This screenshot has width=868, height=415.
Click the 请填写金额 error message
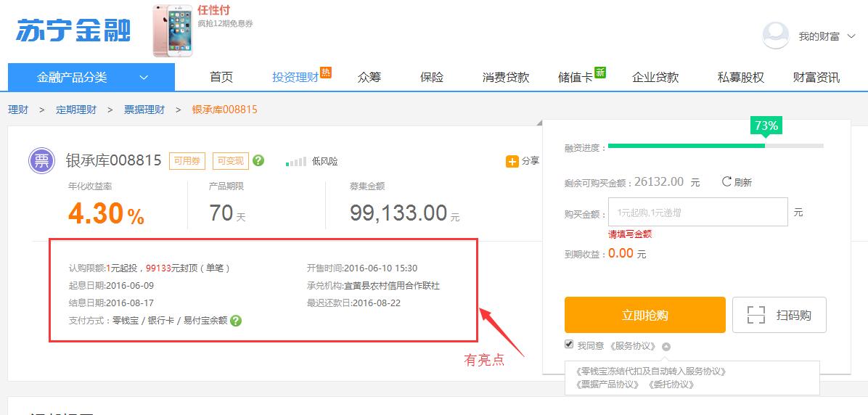point(630,234)
